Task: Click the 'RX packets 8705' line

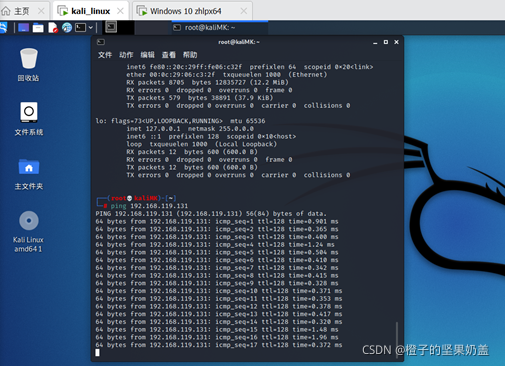Action: [207, 82]
